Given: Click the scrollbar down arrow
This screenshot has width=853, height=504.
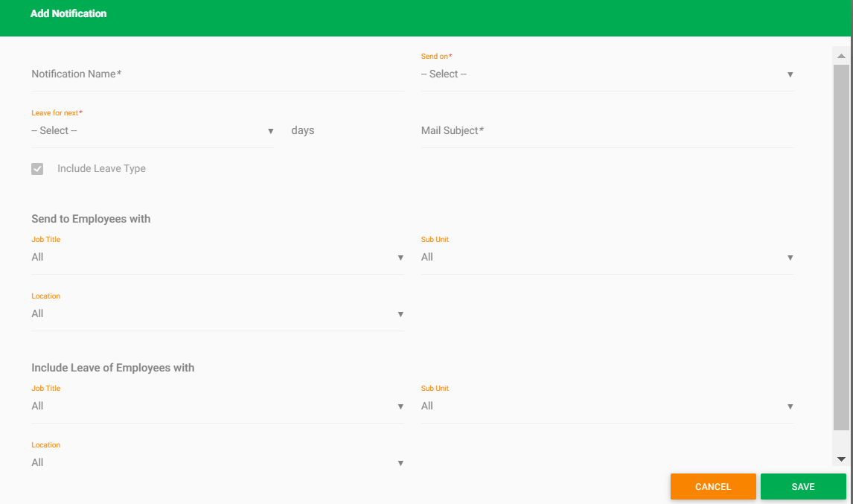Looking at the screenshot, I should (x=841, y=459).
